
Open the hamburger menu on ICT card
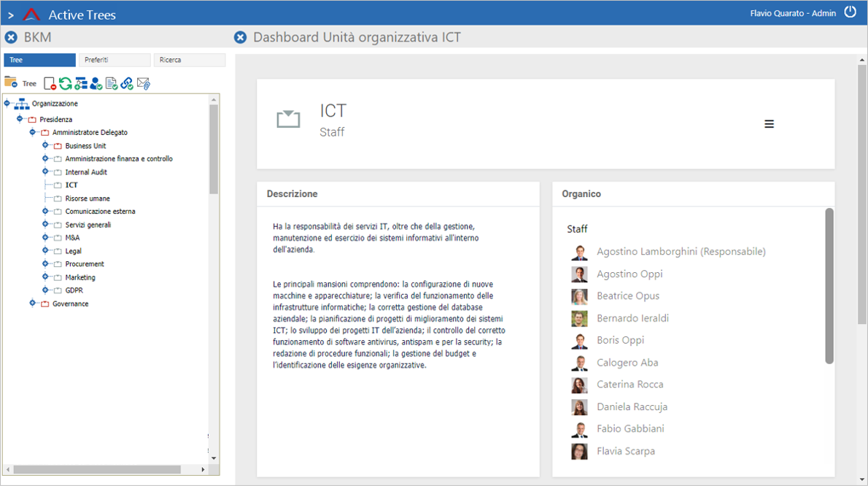pos(769,124)
